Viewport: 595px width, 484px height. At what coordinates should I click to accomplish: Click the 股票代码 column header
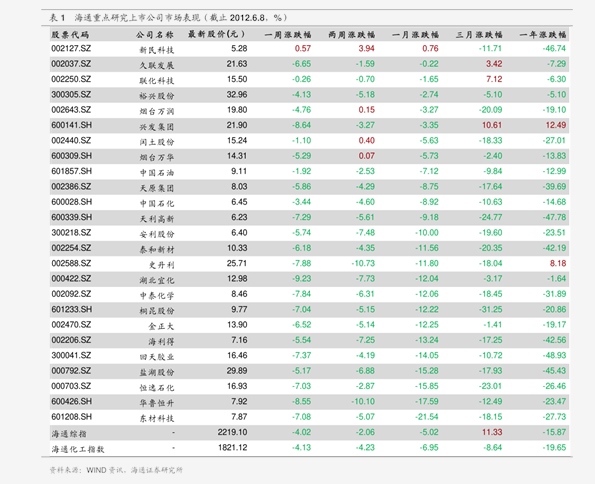tap(70, 35)
